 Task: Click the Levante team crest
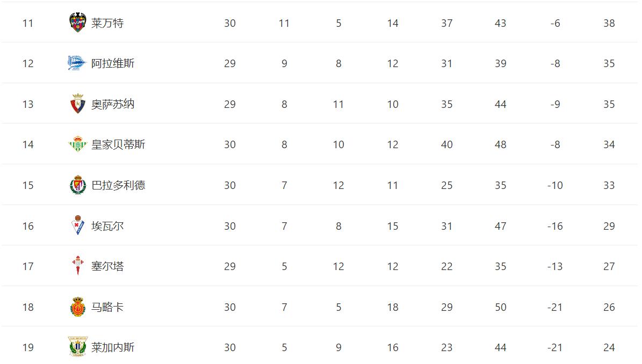[x=78, y=23]
